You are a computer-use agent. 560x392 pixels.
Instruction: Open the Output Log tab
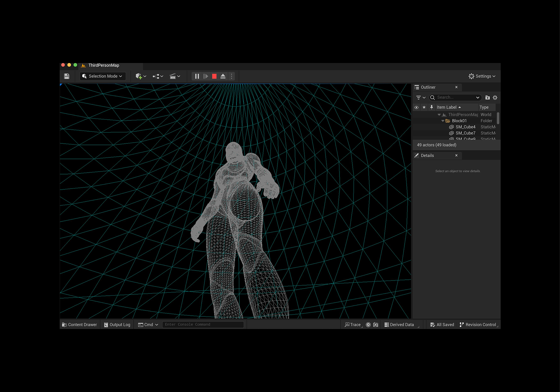[x=117, y=325]
